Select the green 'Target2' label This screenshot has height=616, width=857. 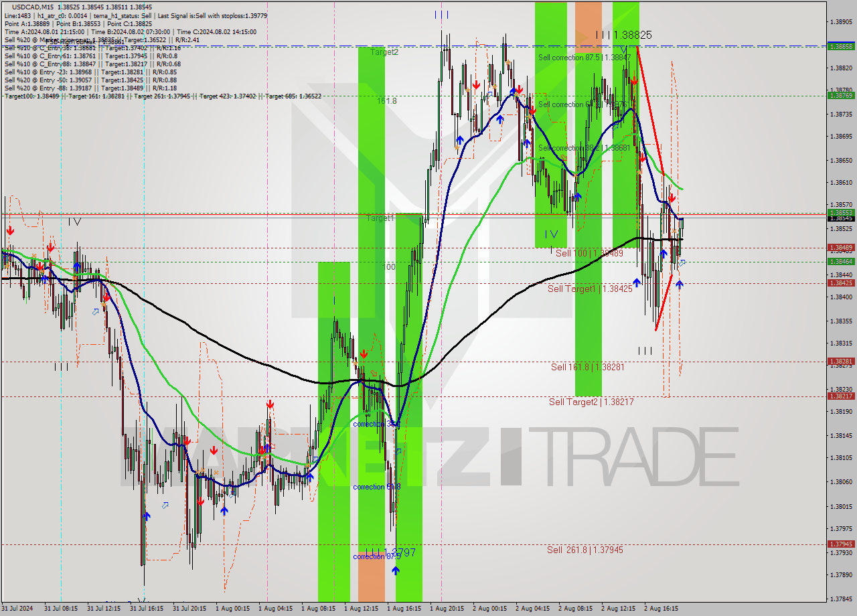(384, 52)
